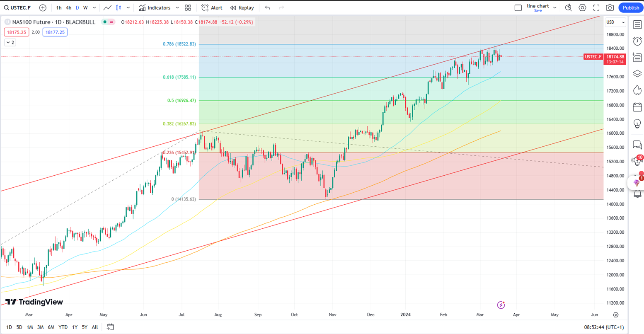Open the ideas lightbulb icon
The image size is (644, 334).
[637, 123]
